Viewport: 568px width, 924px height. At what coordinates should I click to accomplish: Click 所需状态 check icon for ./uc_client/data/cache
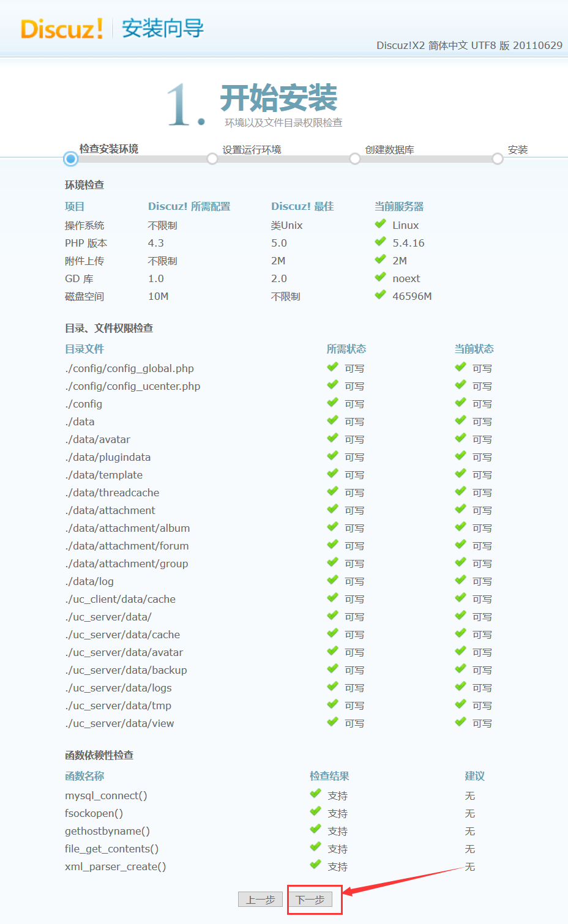click(x=333, y=598)
